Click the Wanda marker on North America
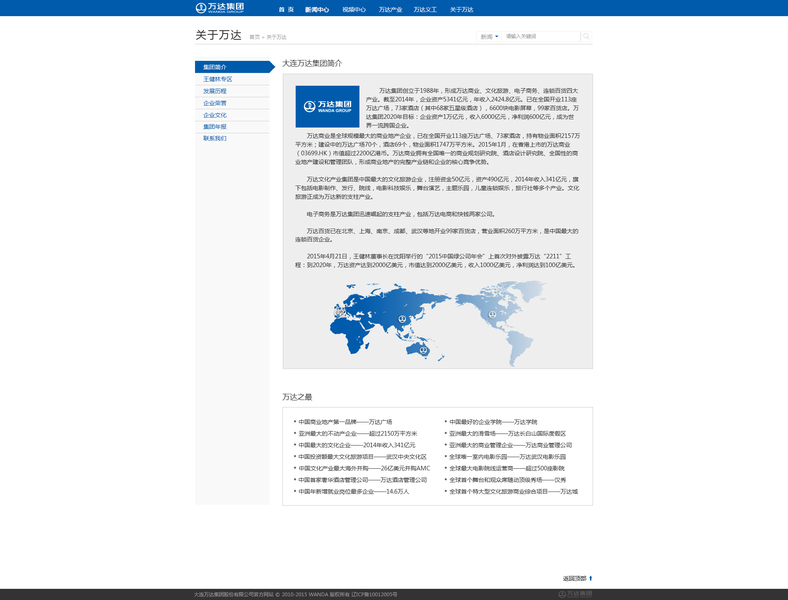This screenshot has height=600, width=788. click(492, 315)
